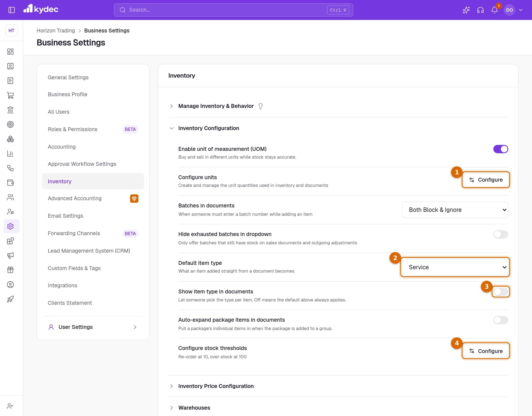The image size is (532, 416).
Task: Go to Horizon Trading breadcrumb
Action: (56, 31)
